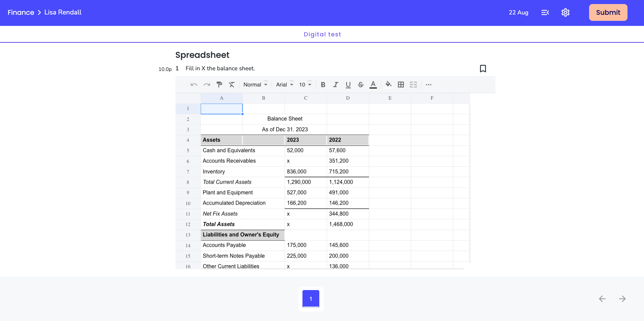Select column C header
The width and height of the screenshot is (644, 321).
click(x=306, y=98)
